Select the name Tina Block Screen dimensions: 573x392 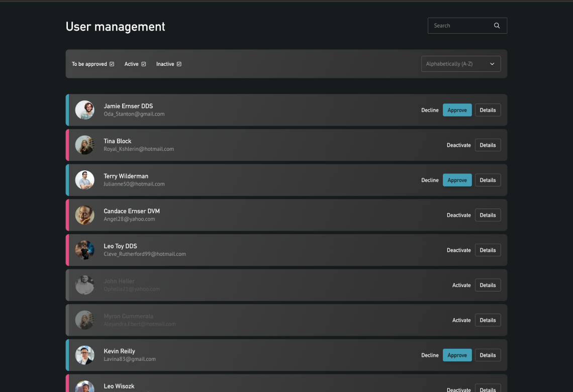coord(117,141)
